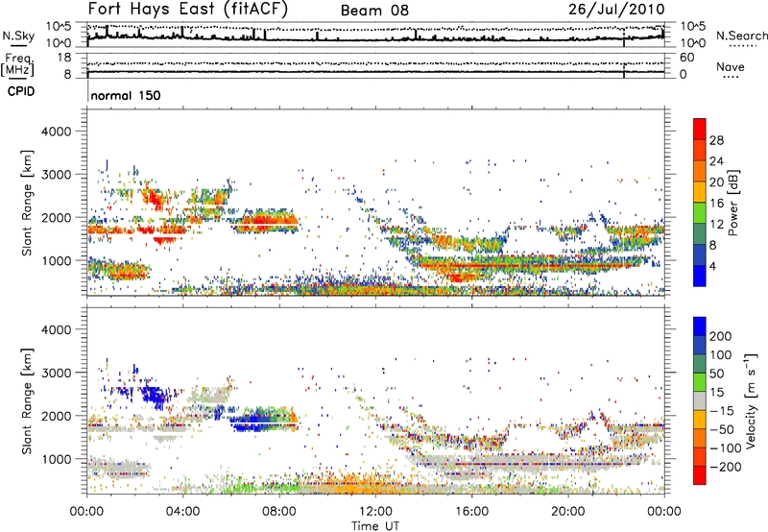Click the 'Power [dB]' colorbar title
The image size is (768, 532).
click(x=733, y=203)
